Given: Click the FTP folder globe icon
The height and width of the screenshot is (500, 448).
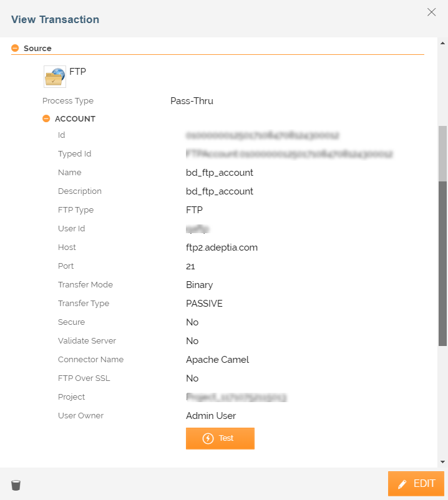Looking at the screenshot, I should pyautogui.click(x=55, y=77).
